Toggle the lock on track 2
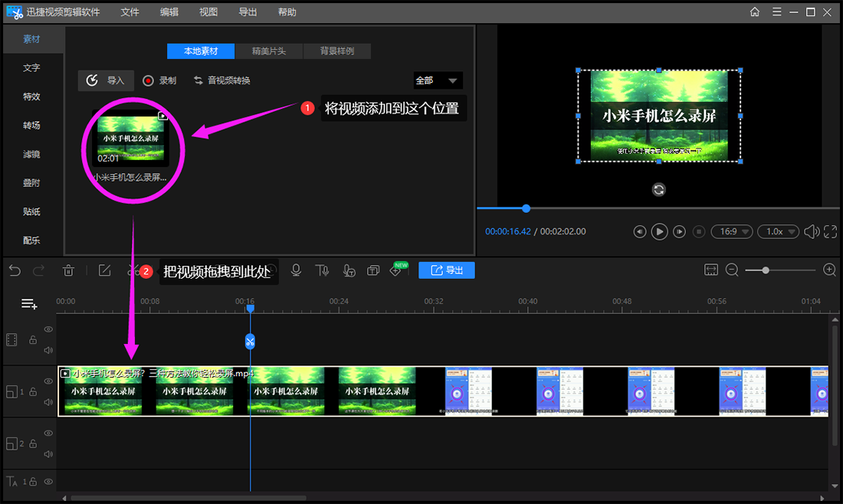Screen dimensions: 843x504 point(32,444)
